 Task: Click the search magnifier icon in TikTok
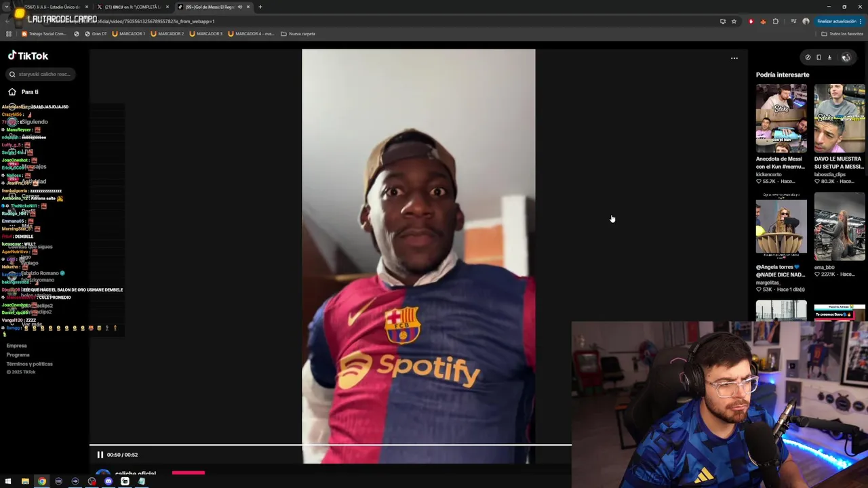(12, 74)
